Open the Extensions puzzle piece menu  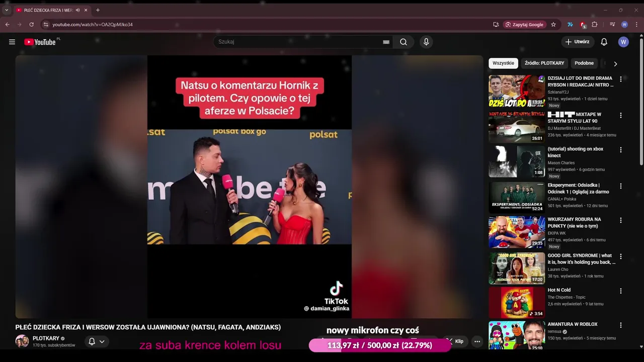pos(595,24)
